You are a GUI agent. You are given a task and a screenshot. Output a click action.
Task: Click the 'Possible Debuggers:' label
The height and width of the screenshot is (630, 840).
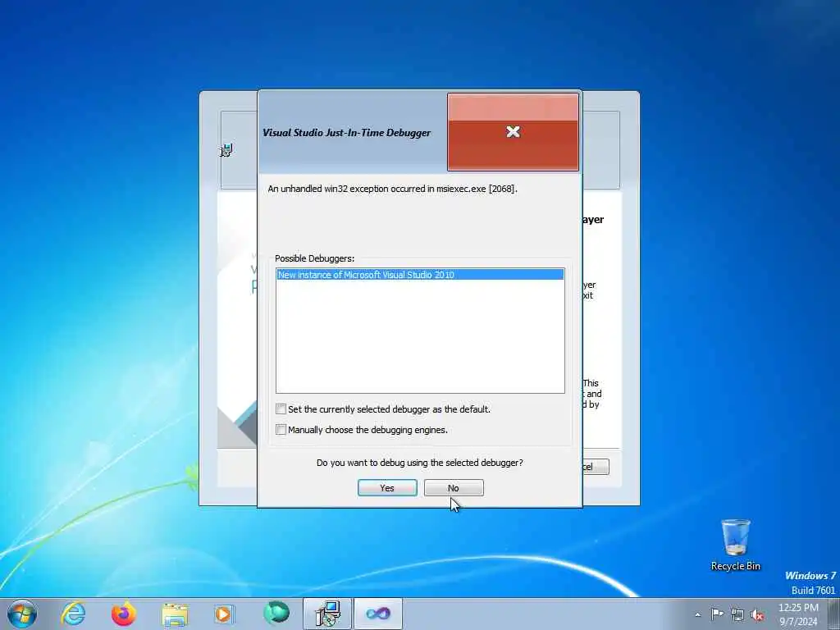[314, 258]
